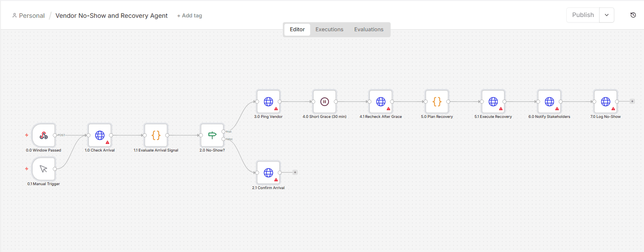
Task: Switch to the Editor tab
Action: click(297, 30)
